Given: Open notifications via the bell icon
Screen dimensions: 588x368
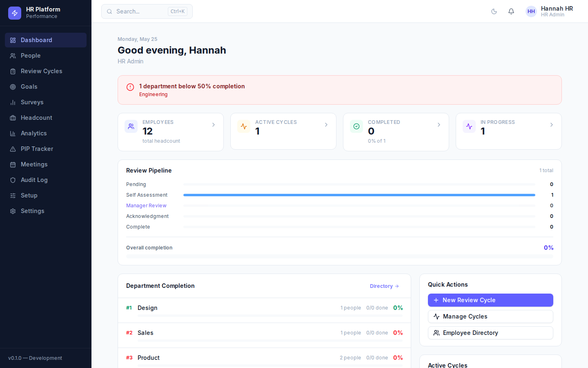Looking at the screenshot, I should pos(511,11).
